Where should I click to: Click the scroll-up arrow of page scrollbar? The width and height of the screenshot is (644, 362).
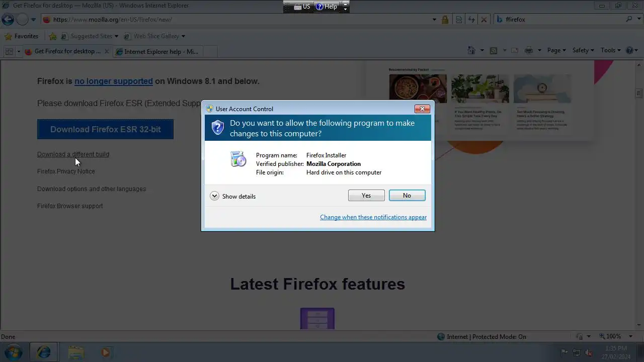[639, 64]
